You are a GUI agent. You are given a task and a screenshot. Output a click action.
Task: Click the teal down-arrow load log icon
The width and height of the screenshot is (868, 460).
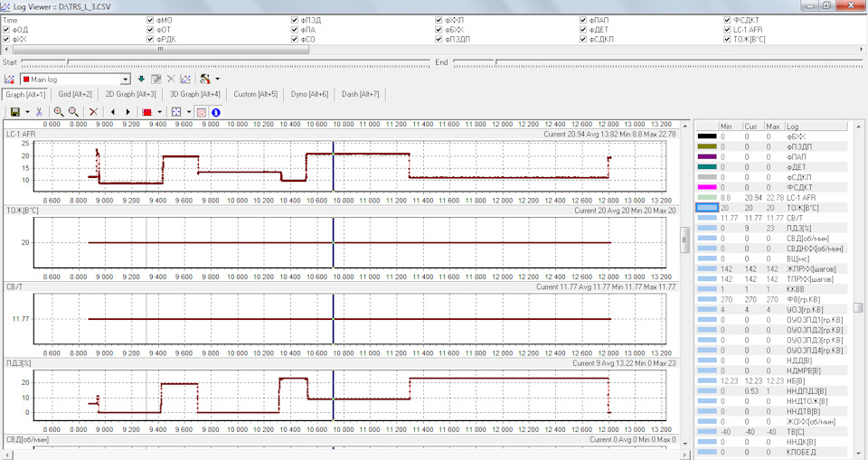coord(141,80)
